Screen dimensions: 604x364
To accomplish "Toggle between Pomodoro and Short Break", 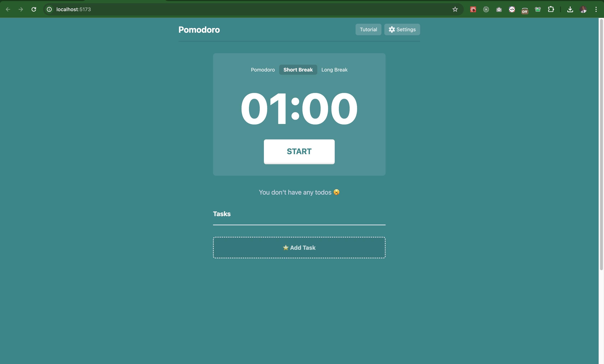I will (x=263, y=69).
